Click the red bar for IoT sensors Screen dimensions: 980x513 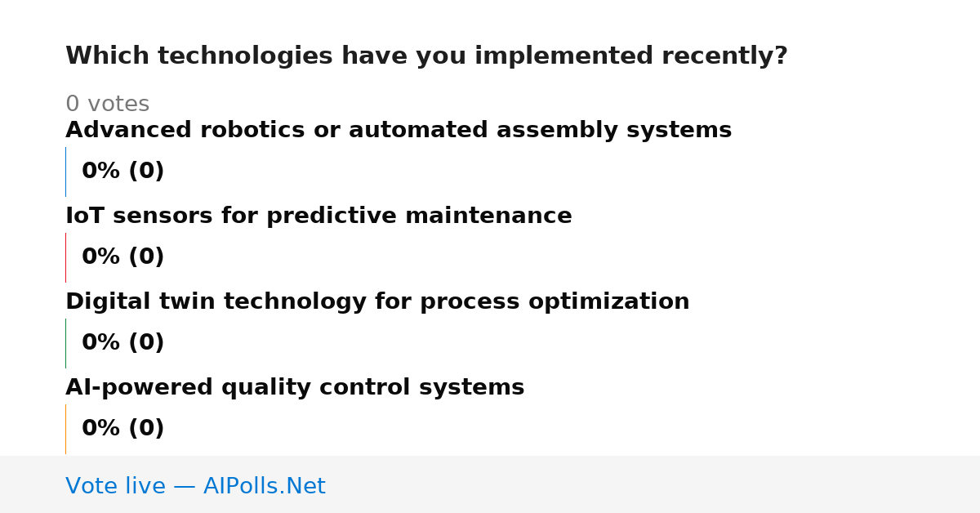tap(65, 257)
